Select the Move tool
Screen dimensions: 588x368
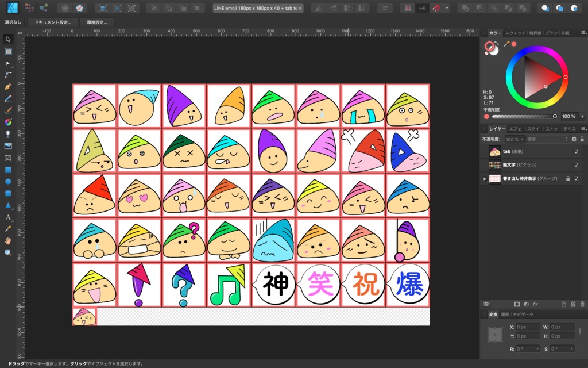8,37
